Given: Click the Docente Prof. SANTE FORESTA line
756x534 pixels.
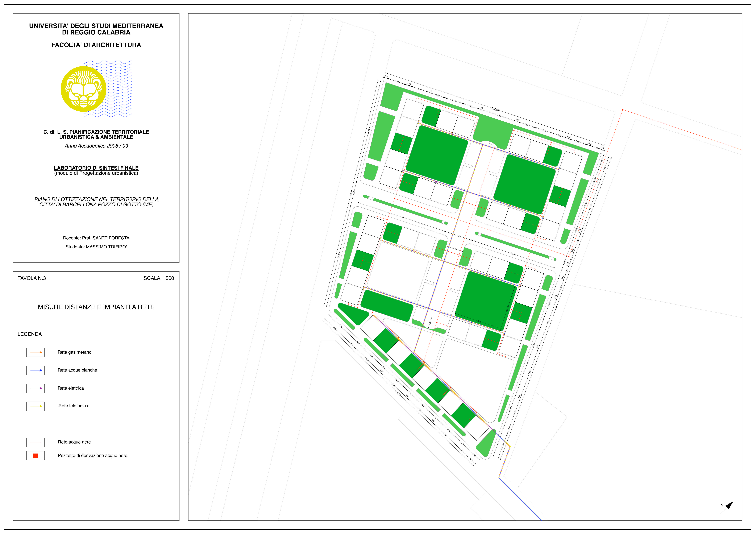Looking at the screenshot, I should point(96,238).
